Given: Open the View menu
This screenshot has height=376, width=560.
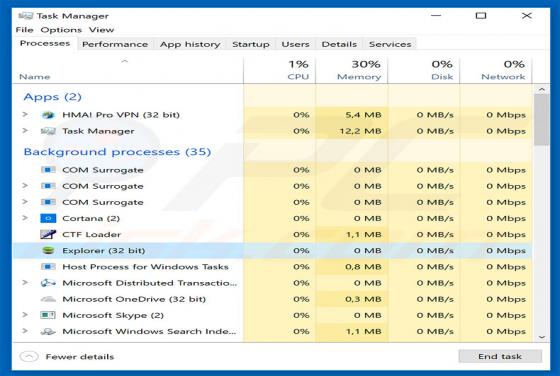Looking at the screenshot, I should coord(101,30).
